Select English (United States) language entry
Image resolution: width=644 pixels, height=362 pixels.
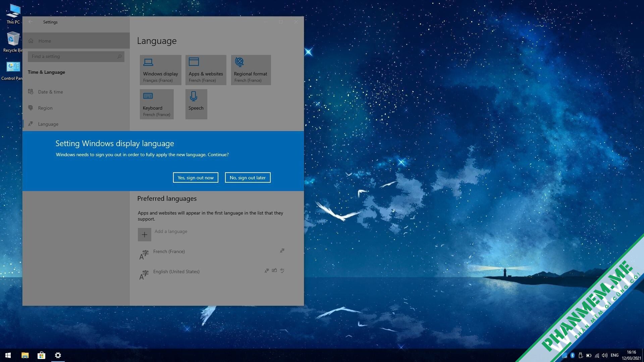click(212, 275)
